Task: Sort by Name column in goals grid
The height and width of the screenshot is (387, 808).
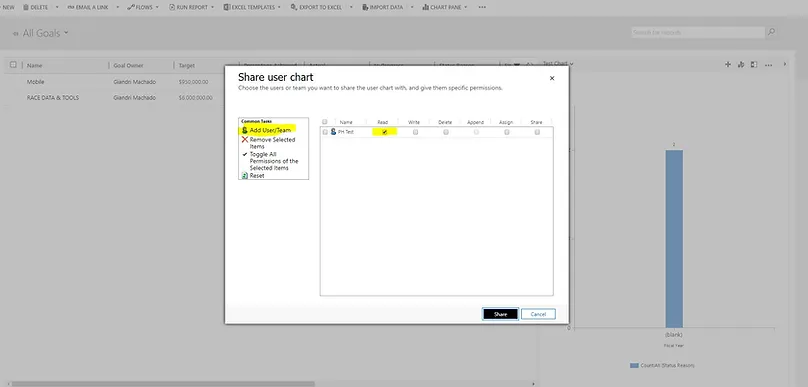Action: click(35, 65)
